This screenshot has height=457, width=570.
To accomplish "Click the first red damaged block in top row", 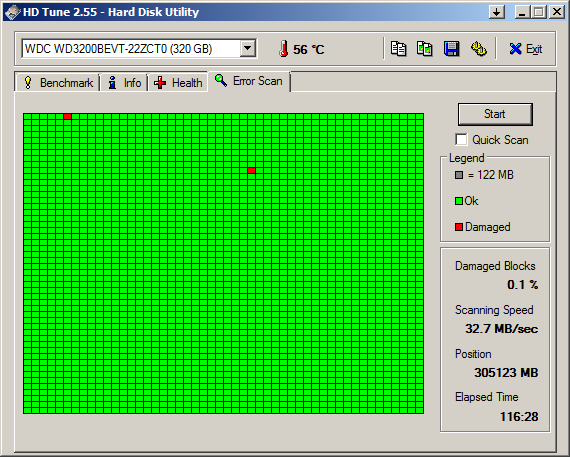I will [x=67, y=117].
